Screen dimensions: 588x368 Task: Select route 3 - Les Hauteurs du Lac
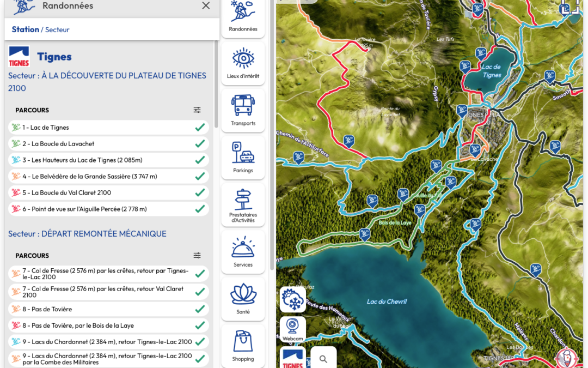(108, 160)
